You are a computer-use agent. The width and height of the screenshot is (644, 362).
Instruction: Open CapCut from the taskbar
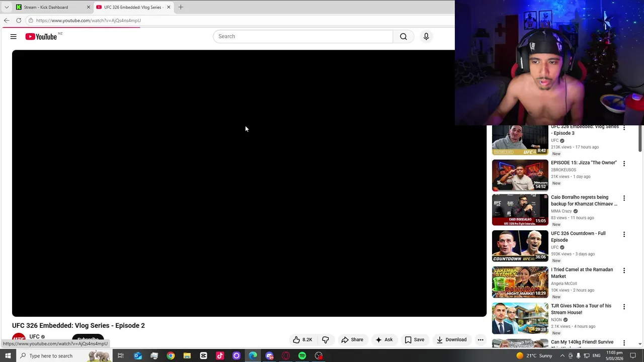(x=203, y=356)
